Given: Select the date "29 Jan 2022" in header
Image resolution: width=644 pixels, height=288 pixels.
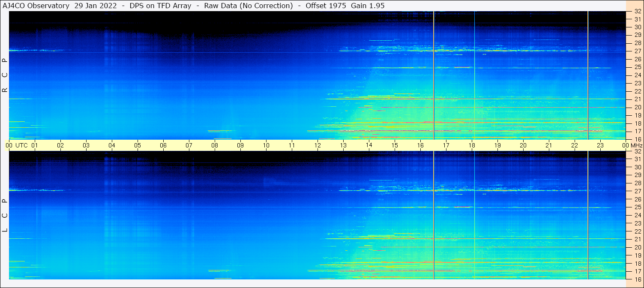Looking at the screenshot, I should [96, 6].
